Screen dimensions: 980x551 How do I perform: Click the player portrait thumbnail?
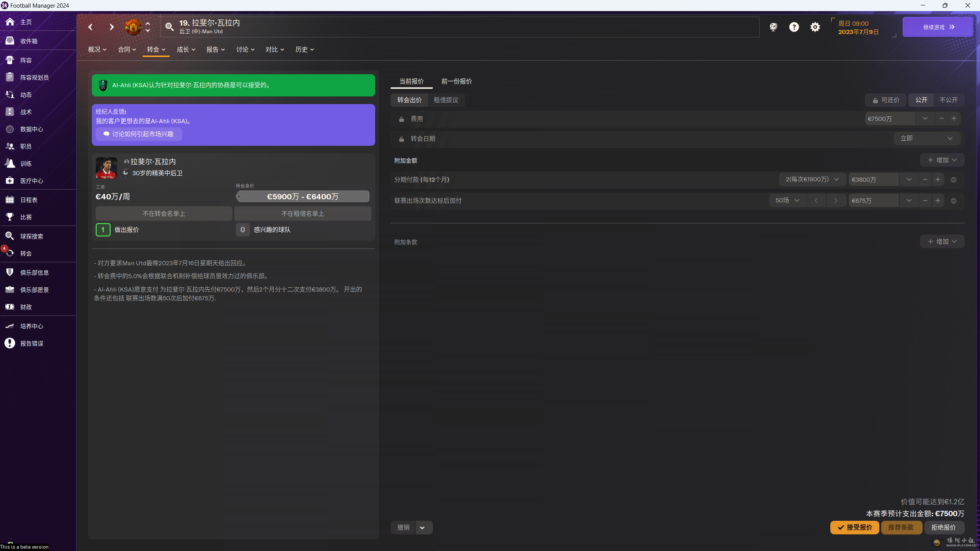106,168
